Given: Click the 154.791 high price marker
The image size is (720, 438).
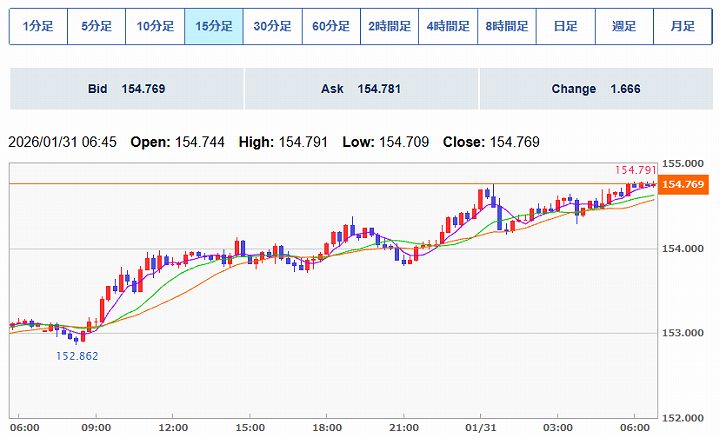Looking at the screenshot, I should coord(636,172).
